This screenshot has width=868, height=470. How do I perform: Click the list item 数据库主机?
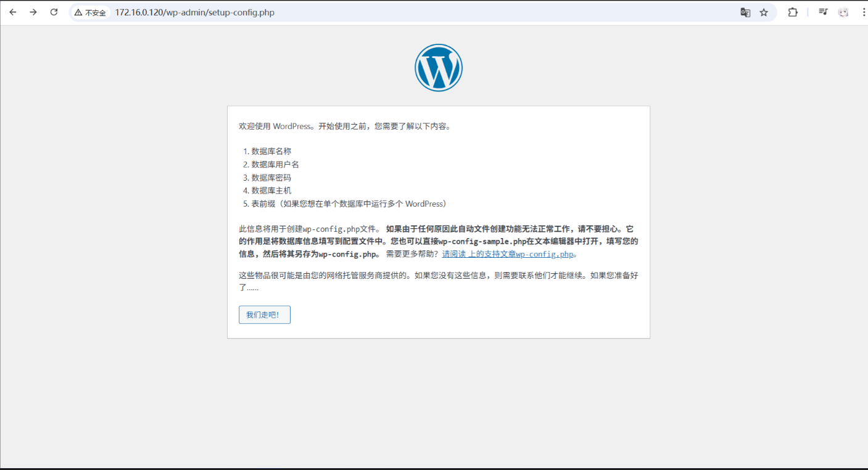click(271, 191)
